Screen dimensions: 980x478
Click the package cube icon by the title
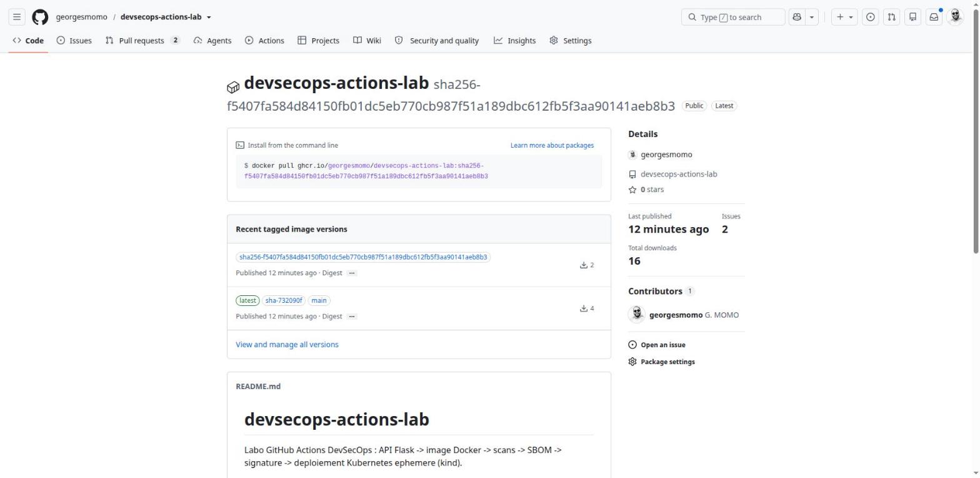[233, 87]
